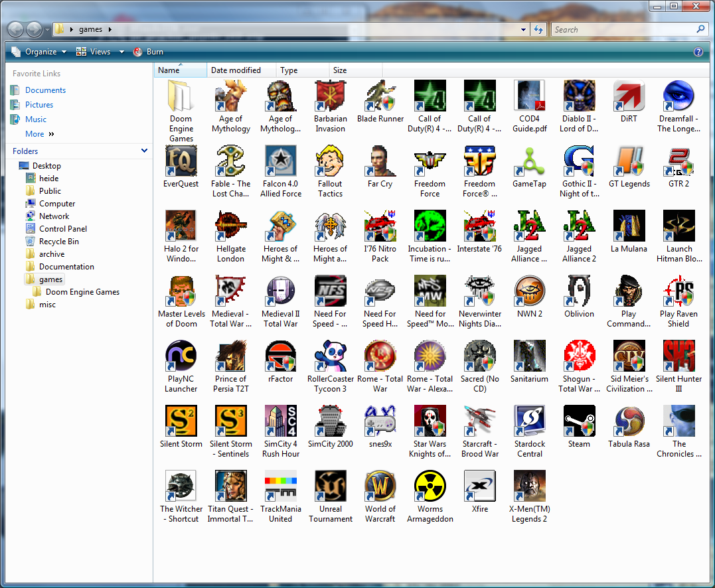Go back with the Back button
Screen dimensions: 715x588
[x=15, y=30]
